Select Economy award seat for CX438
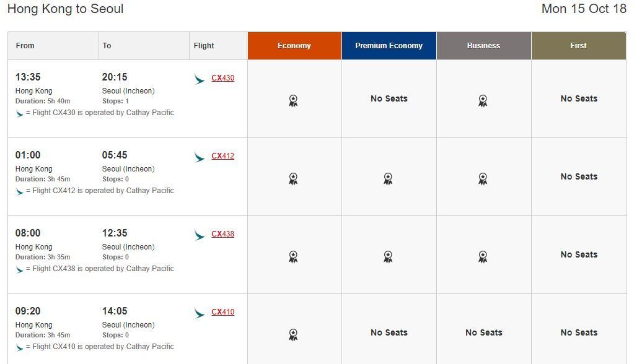642x364 pixels. tap(293, 257)
